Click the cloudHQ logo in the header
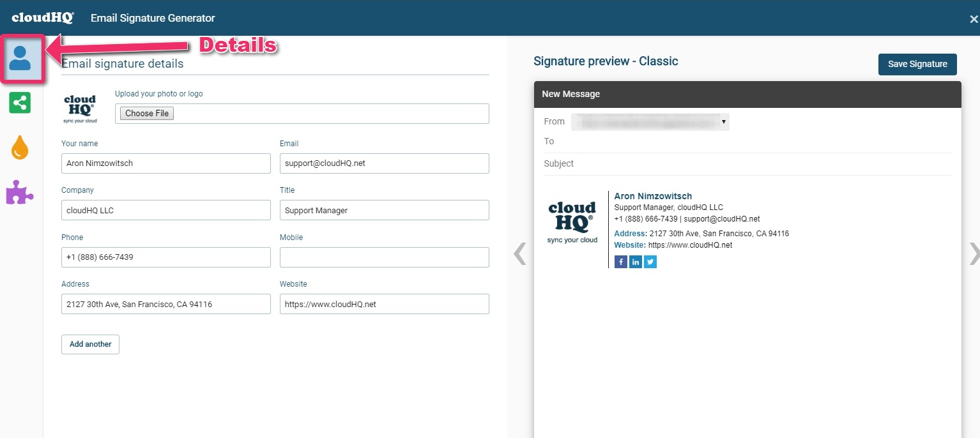 [42, 17]
